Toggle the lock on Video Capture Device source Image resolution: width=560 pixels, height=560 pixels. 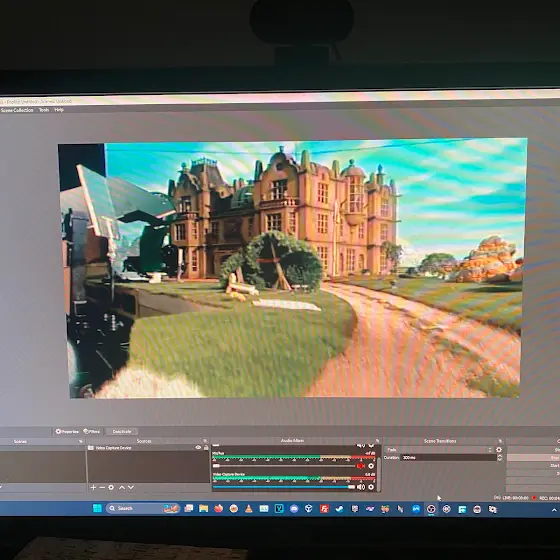point(206,448)
